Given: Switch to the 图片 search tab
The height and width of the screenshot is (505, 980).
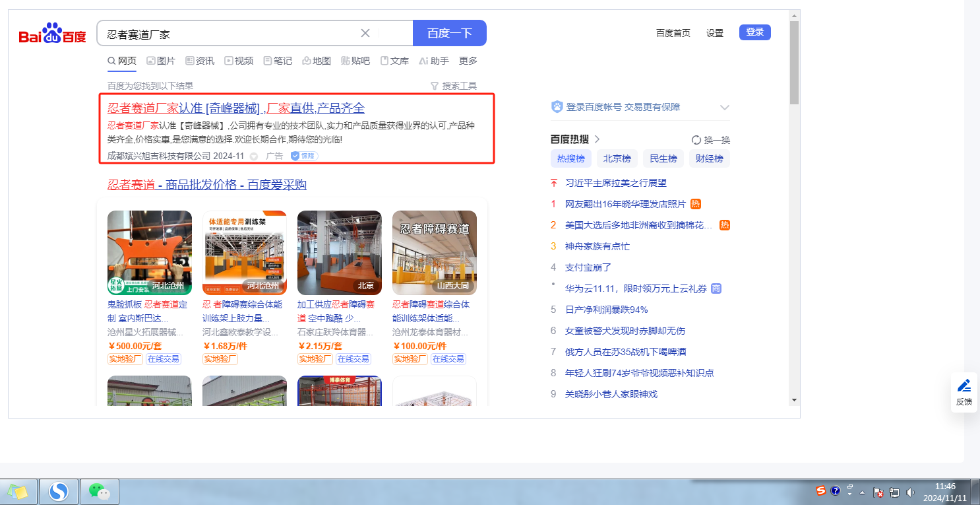Looking at the screenshot, I should [161, 61].
